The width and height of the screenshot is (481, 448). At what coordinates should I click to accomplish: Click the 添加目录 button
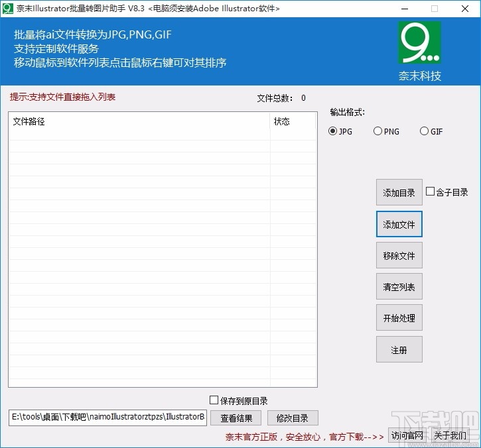(399, 192)
